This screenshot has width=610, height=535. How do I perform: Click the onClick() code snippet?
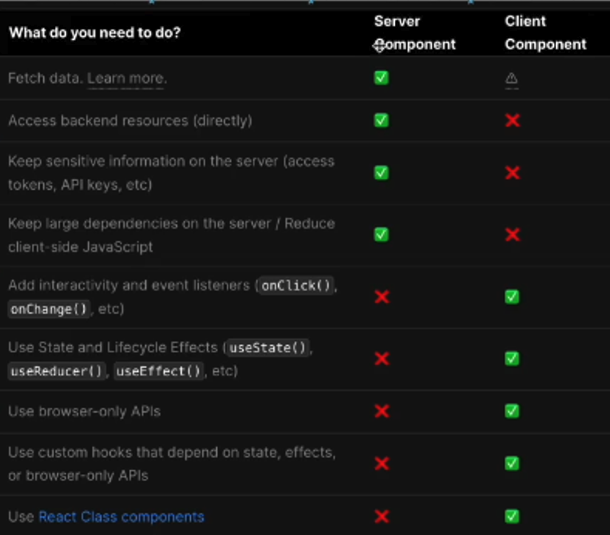tap(297, 286)
